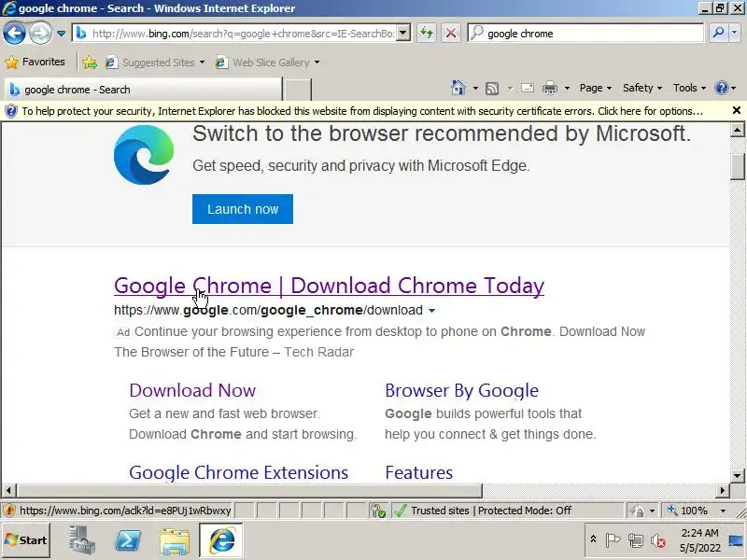Expand the zoom level dropdown arrow
The height and width of the screenshot is (560, 747).
[x=723, y=511]
